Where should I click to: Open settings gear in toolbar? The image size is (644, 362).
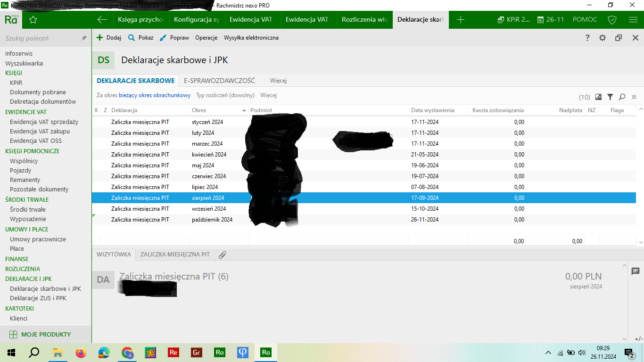pos(603,38)
